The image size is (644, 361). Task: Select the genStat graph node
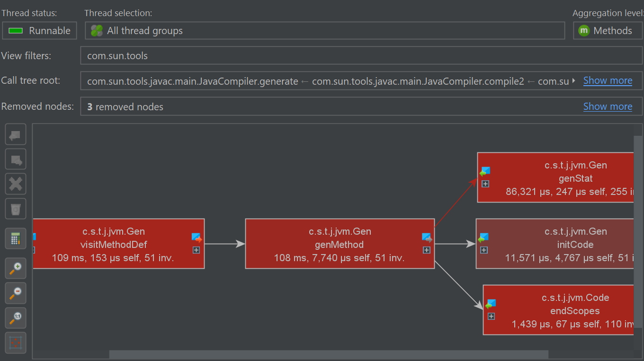pos(555,177)
